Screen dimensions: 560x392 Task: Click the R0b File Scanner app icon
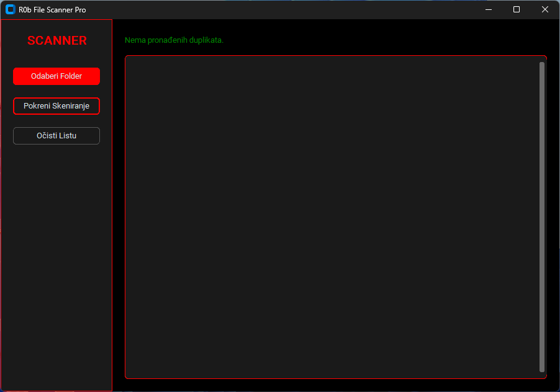(11, 10)
